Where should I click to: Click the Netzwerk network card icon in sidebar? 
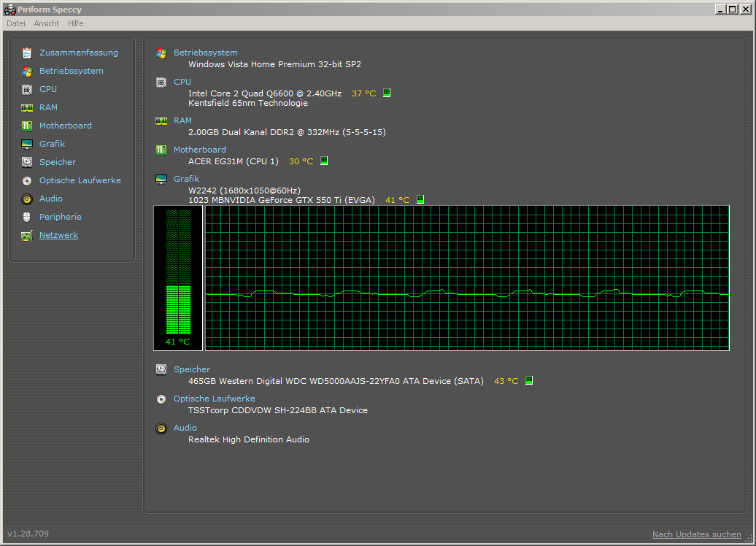(27, 235)
